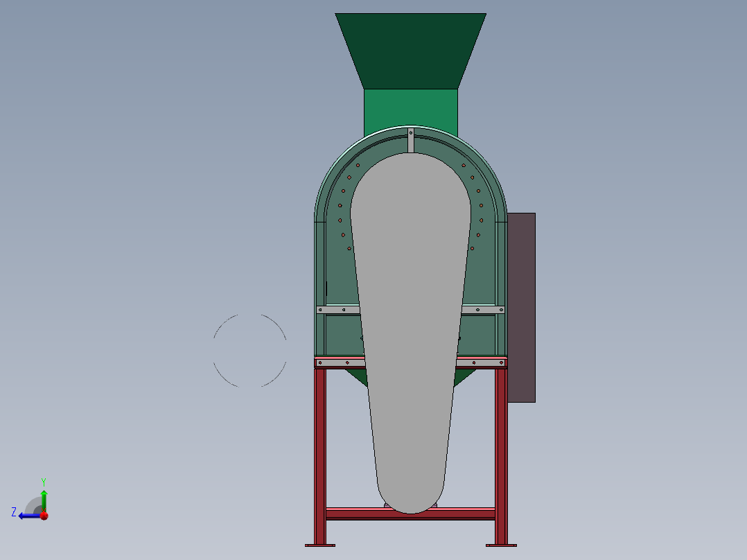Screen dimensions: 747x560
Task: Select the left horizontal grey bracket strip
Action: (x=338, y=310)
